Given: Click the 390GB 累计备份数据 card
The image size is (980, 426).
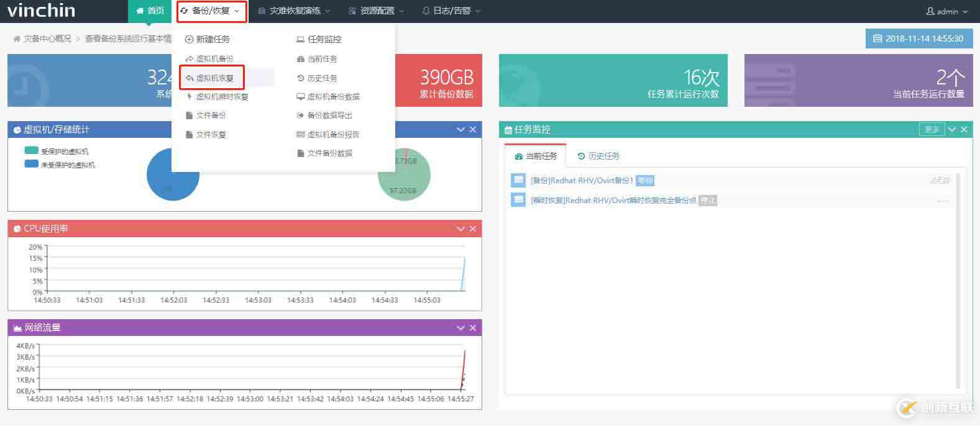Looking at the screenshot, I should click(439, 80).
